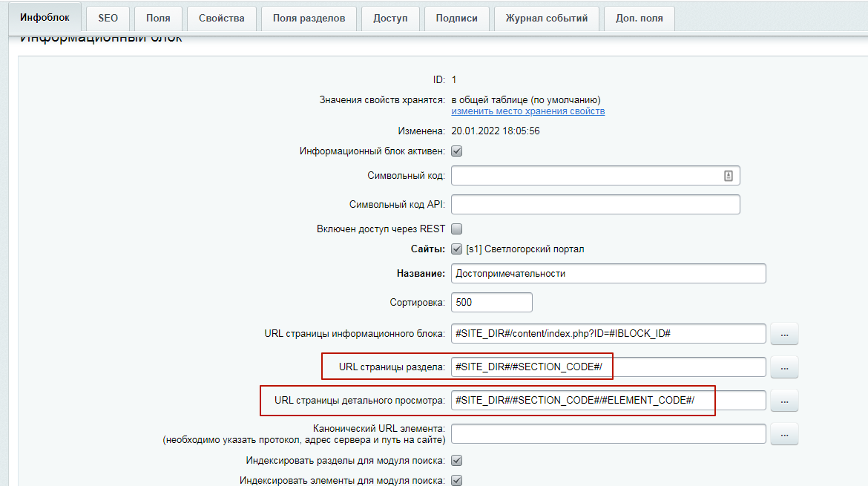This screenshot has width=868, height=486.
Task: Click the URL страницы раздела input field
Action: [x=608, y=367]
